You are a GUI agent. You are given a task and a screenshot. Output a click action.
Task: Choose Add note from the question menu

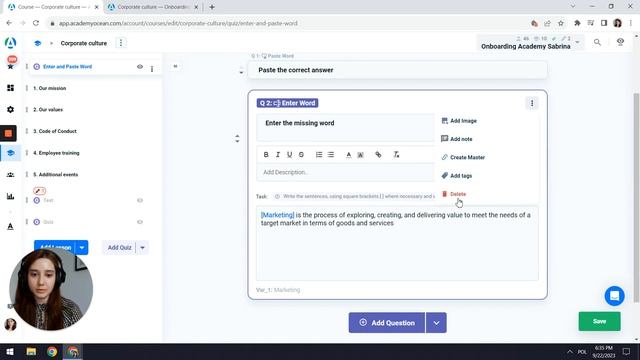[x=457, y=139]
